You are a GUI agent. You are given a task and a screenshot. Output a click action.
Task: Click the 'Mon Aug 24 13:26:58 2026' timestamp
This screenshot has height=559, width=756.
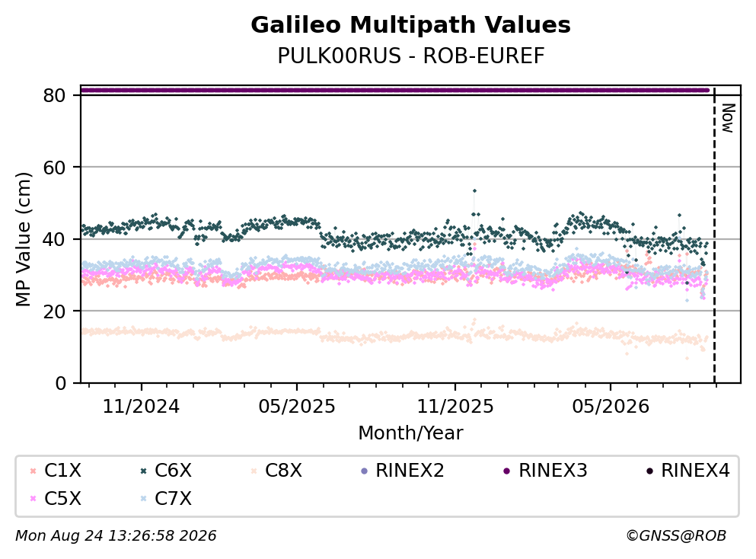pos(116,536)
